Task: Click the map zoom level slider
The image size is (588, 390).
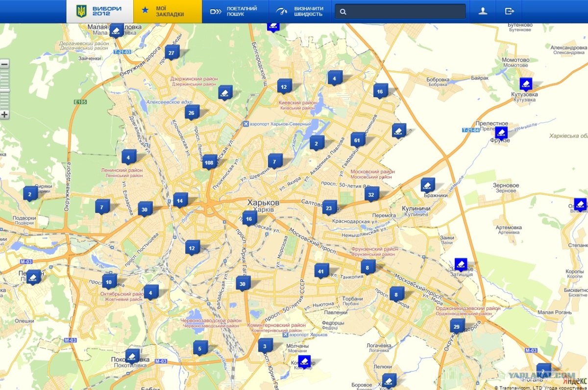Action: click(x=4, y=89)
